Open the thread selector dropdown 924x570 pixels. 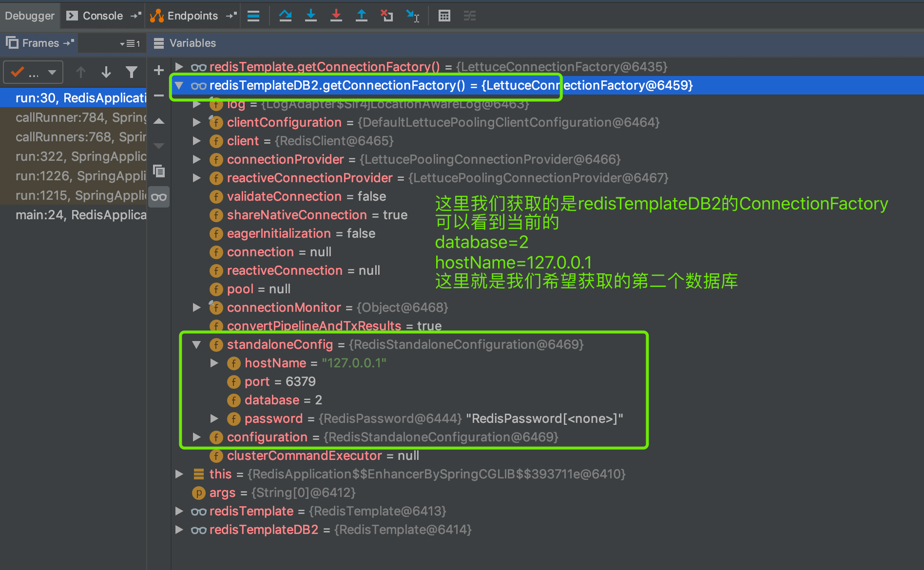33,73
